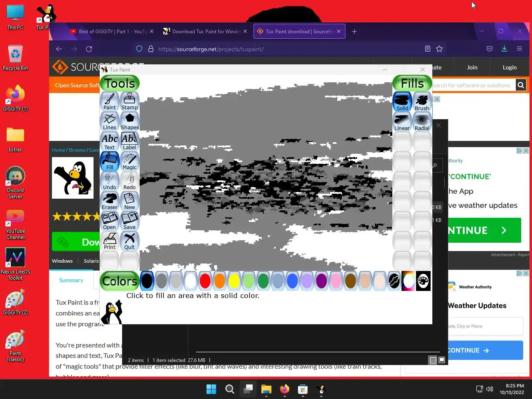Image resolution: width=532 pixels, height=399 pixels.
Task: Select the Paint tool in Tux Paint
Action: coord(110,101)
